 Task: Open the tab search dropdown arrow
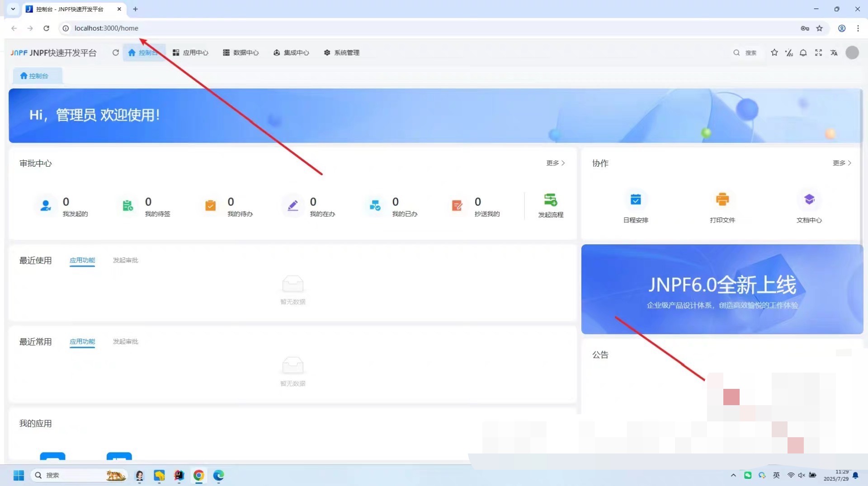coord(13,9)
